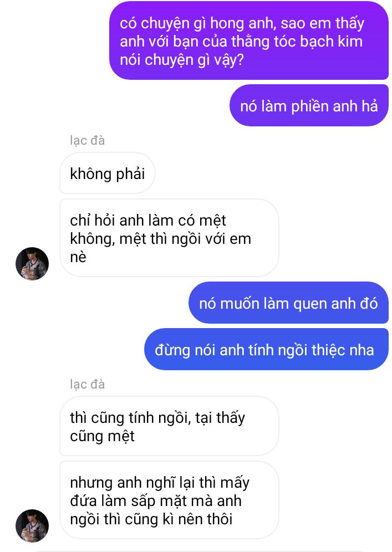Select the 'nó làm phiền anh hả' bubble
392x552 pixels.
pyautogui.click(x=309, y=106)
